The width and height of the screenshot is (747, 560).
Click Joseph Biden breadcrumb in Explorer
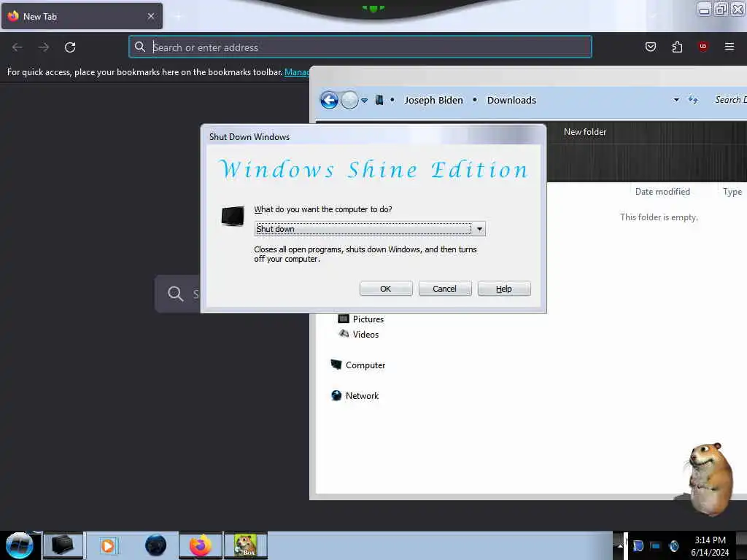(433, 100)
